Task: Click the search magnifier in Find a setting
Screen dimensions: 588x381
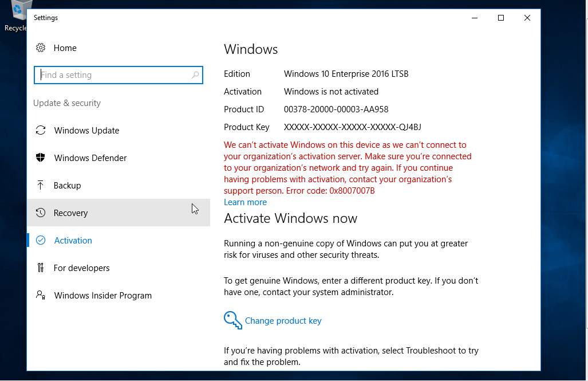Action: [195, 75]
